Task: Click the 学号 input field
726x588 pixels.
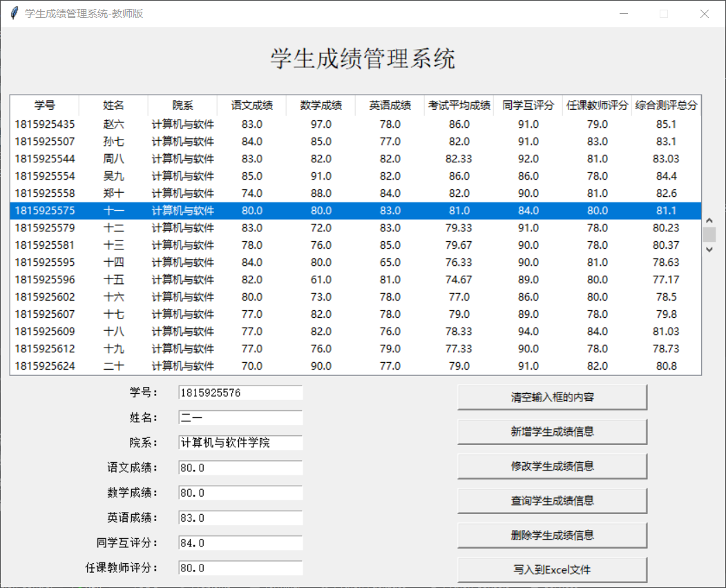Action: click(240, 392)
